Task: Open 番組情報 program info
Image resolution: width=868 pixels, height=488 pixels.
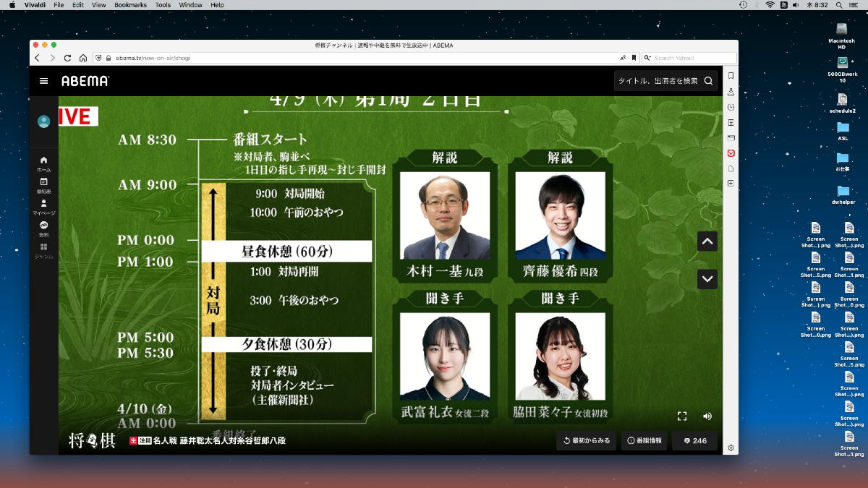Action: pos(644,440)
